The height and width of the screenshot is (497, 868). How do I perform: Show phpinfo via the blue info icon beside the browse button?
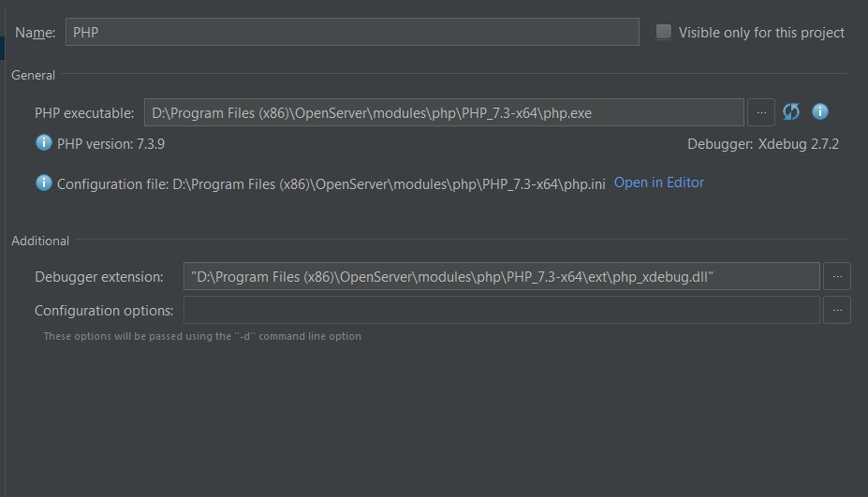[820, 111]
